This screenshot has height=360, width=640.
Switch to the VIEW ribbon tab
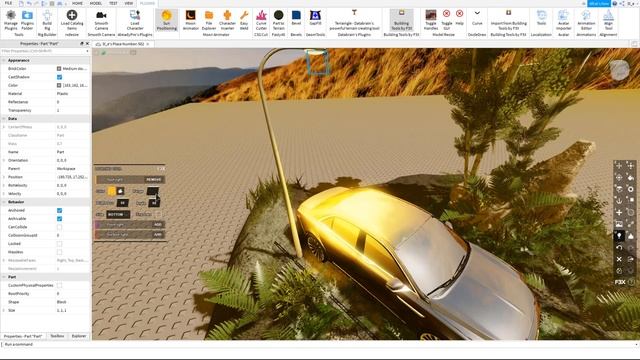pos(129,3)
